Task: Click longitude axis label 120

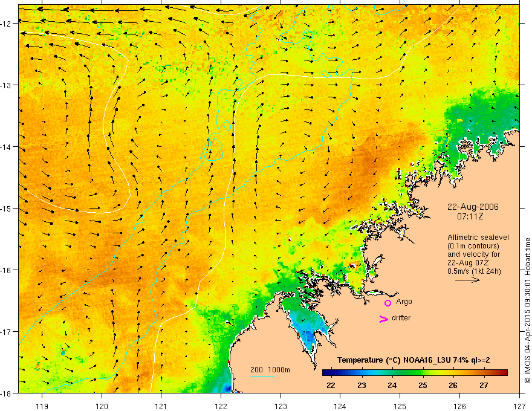Action: pyautogui.click(x=102, y=406)
